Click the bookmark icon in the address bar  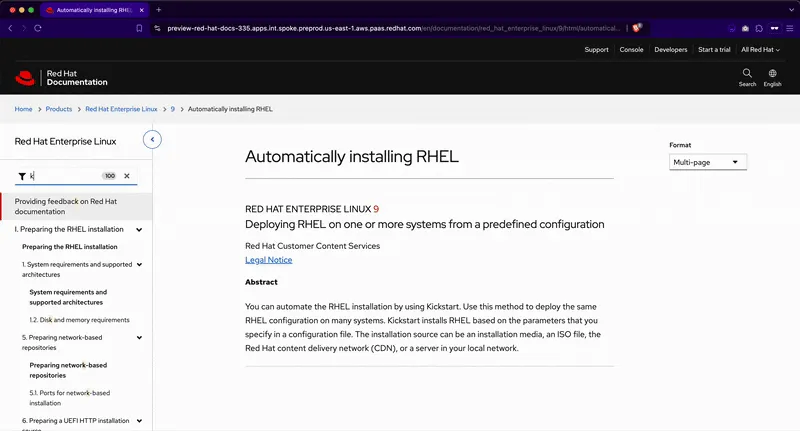[x=139, y=29]
